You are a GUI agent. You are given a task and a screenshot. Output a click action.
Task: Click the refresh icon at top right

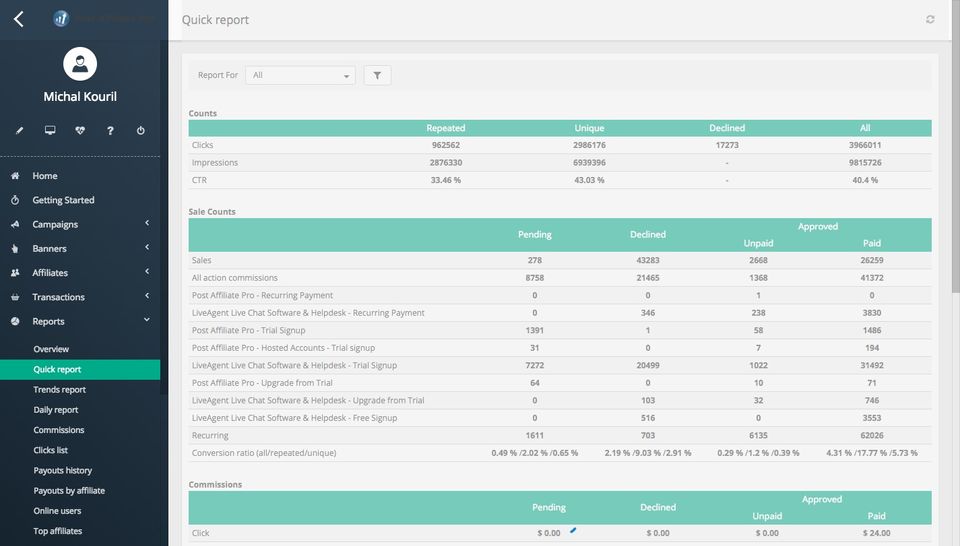pyautogui.click(x=930, y=20)
